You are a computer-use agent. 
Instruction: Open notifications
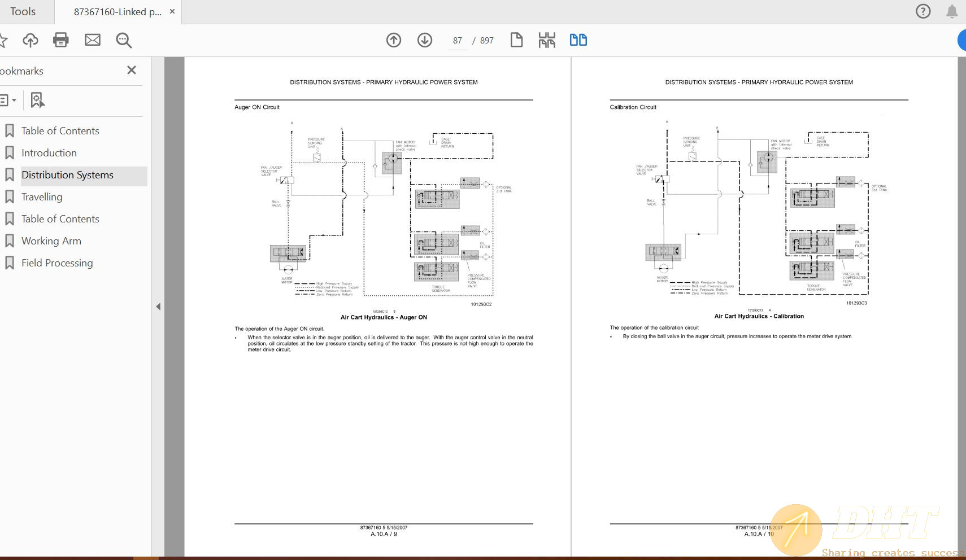tap(951, 11)
